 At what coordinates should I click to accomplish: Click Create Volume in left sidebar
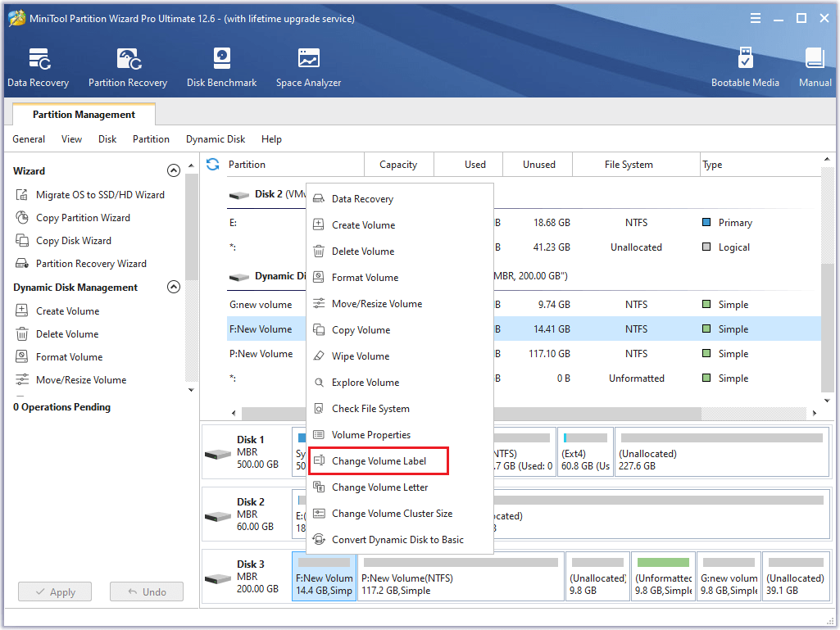click(x=57, y=310)
